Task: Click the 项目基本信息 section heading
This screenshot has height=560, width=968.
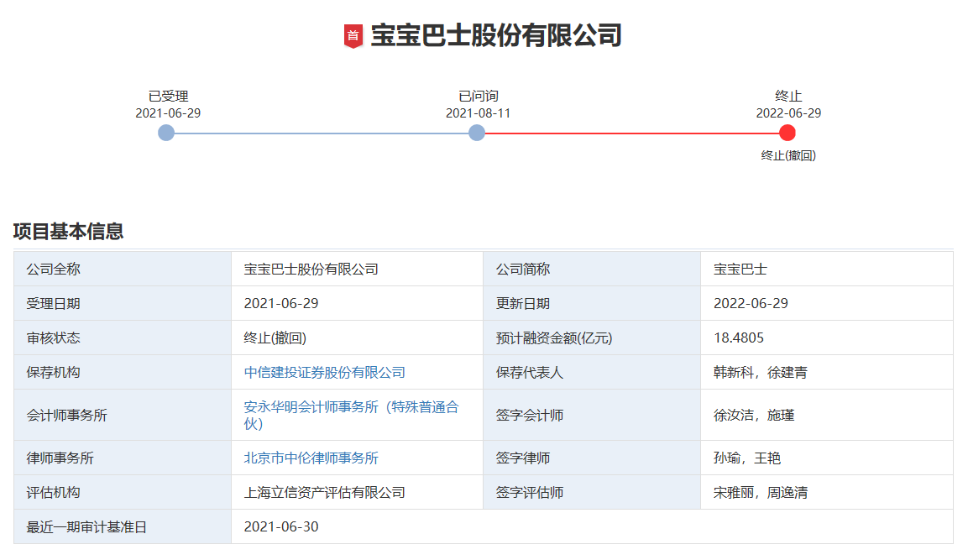Action: click(69, 232)
